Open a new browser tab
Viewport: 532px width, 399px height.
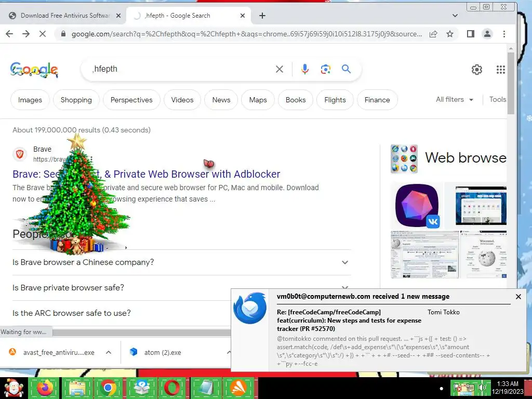click(x=262, y=16)
